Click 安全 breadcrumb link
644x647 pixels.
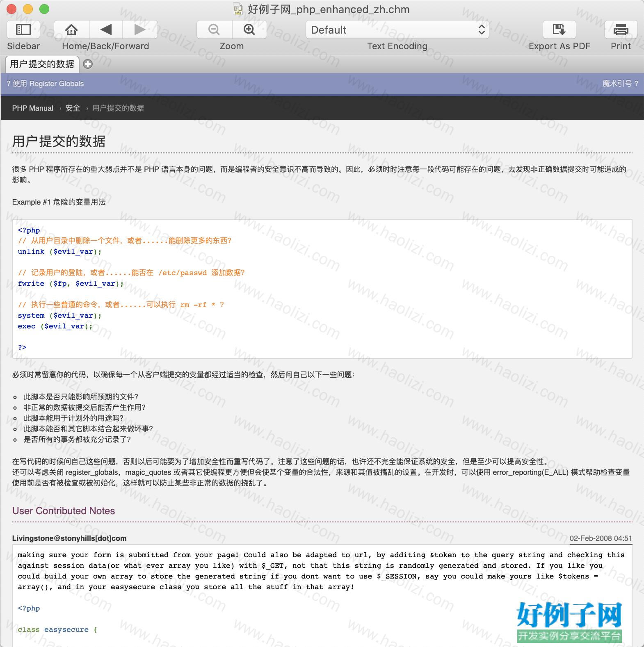pyautogui.click(x=73, y=108)
